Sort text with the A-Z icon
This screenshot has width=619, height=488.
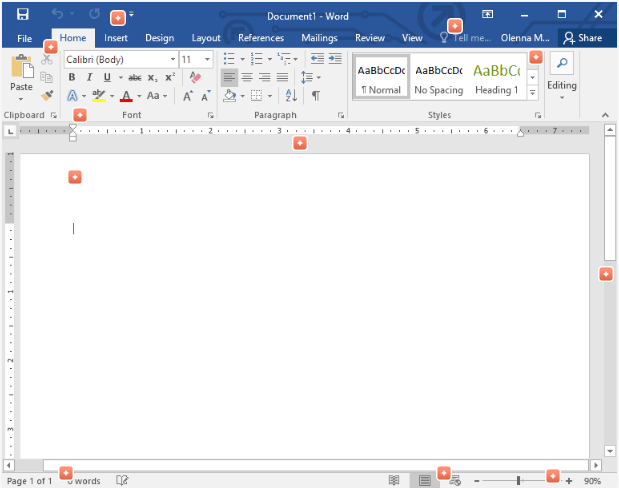pos(291,96)
